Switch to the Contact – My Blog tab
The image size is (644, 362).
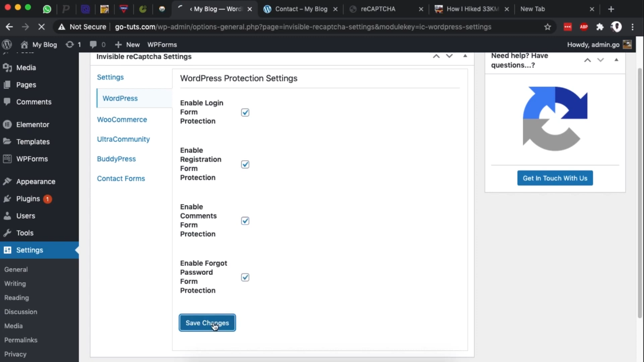pos(301,9)
